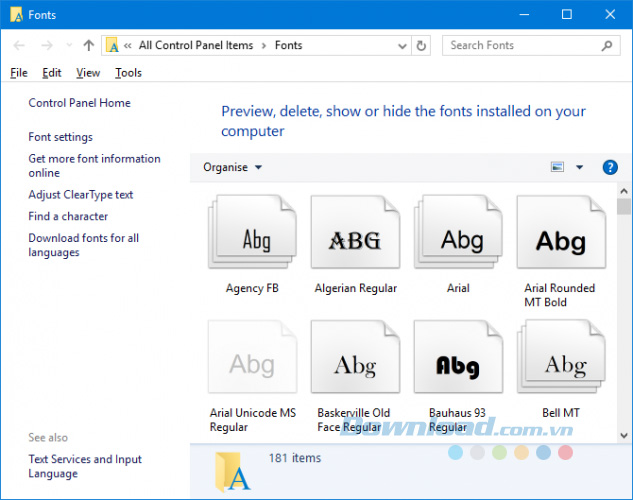Open the File menu

[19, 73]
